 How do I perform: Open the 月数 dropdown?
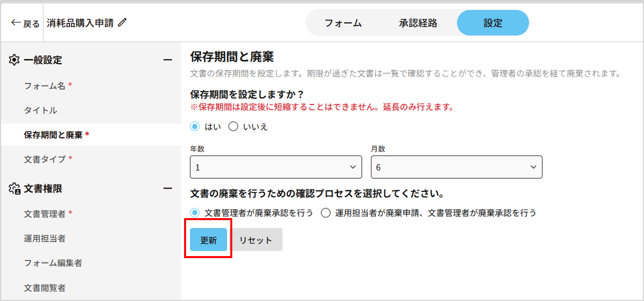(x=456, y=167)
